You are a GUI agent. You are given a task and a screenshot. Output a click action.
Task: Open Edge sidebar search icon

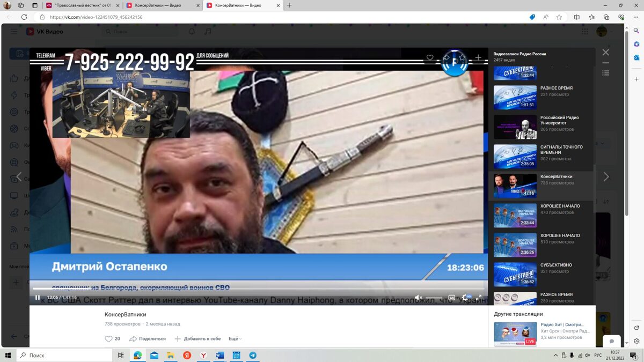click(636, 31)
